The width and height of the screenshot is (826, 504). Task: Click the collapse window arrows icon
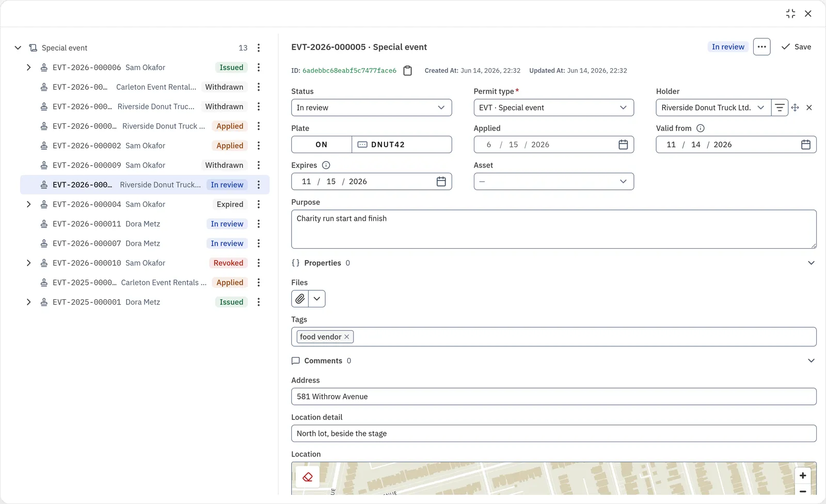[790, 14]
